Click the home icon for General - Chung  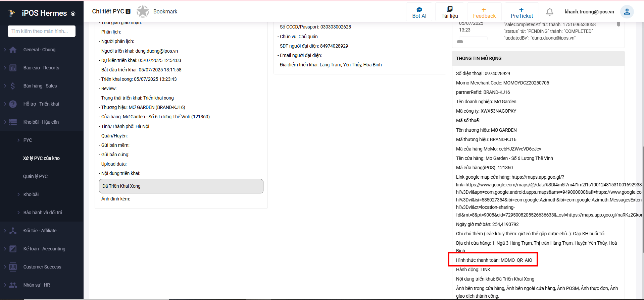[x=13, y=50]
